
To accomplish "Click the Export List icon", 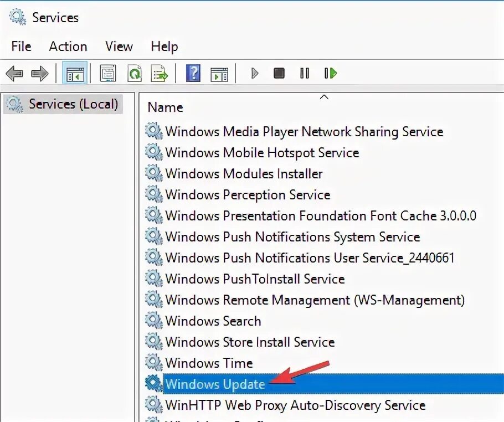I will (x=159, y=73).
